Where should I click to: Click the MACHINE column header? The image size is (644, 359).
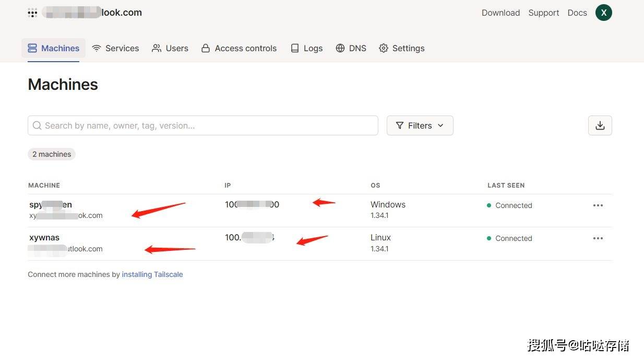click(x=44, y=186)
